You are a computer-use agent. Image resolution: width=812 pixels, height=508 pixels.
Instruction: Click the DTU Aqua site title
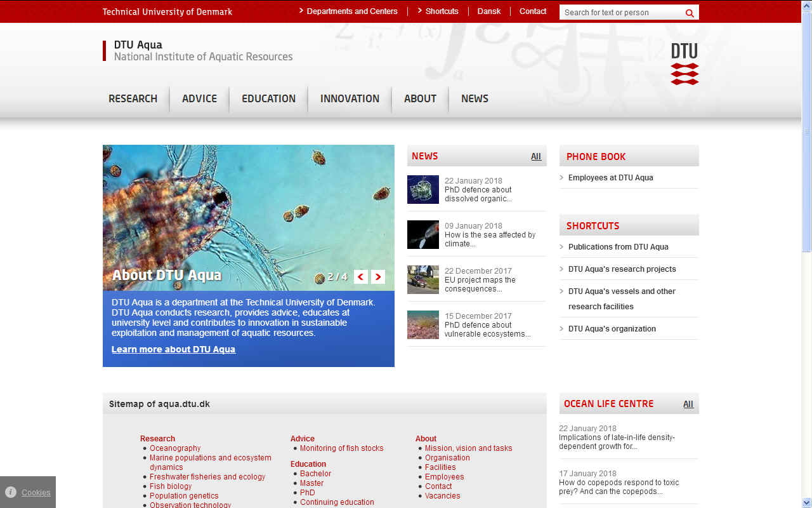(138, 45)
